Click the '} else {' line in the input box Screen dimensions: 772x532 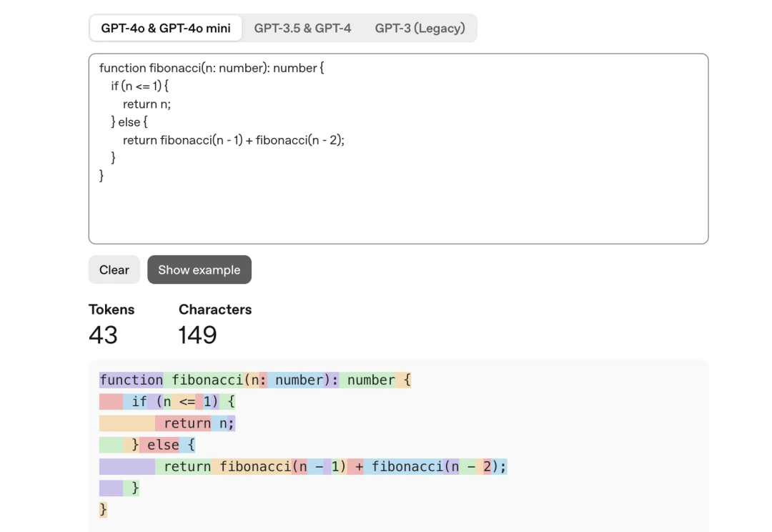point(129,122)
